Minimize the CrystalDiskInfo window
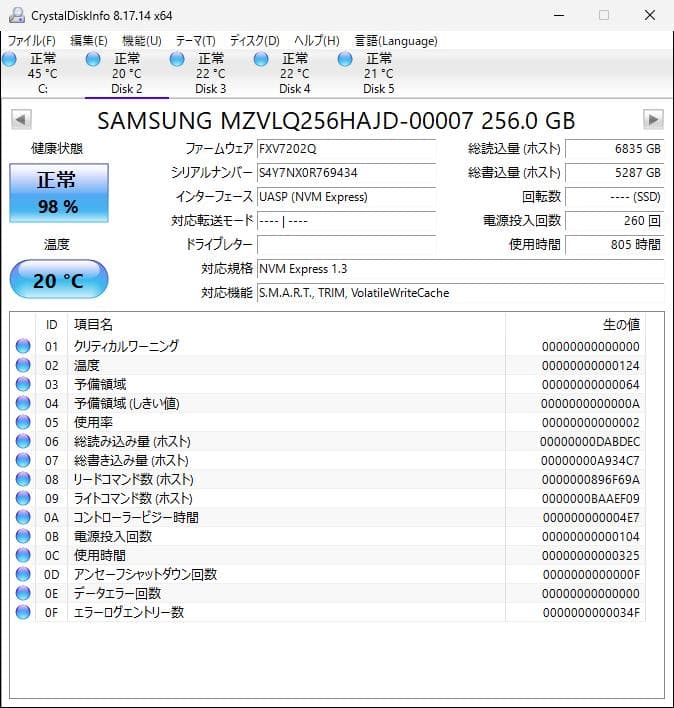 point(559,15)
